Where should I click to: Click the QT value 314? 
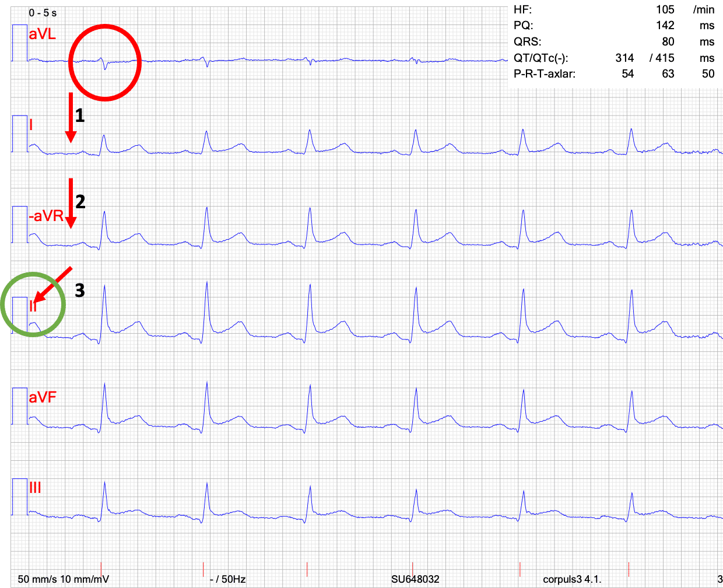pos(624,58)
